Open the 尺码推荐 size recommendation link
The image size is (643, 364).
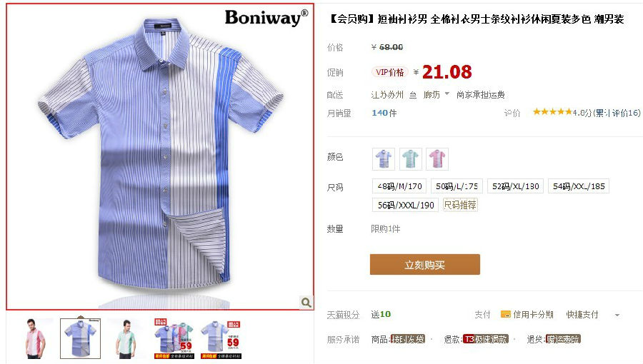460,205
